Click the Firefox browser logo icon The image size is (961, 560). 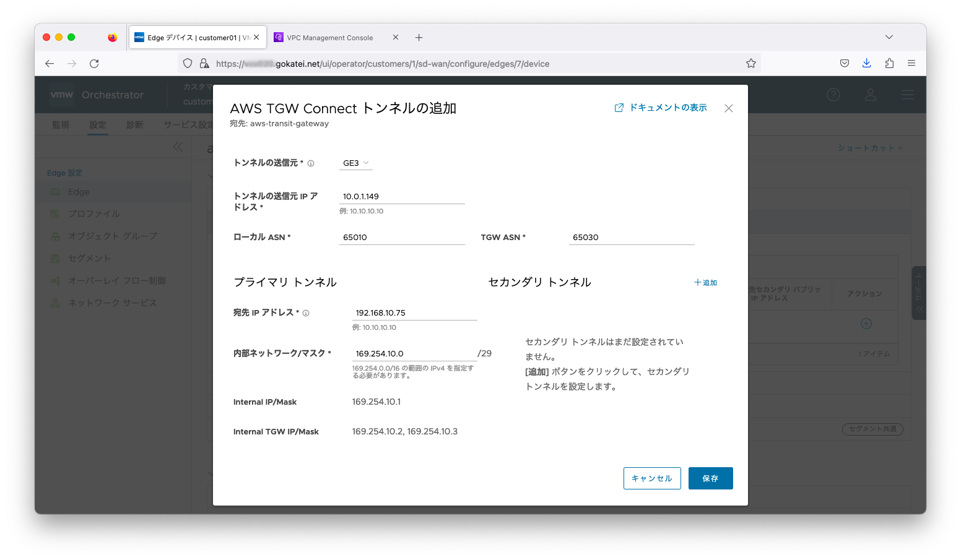pyautogui.click(x=112, y=37)
